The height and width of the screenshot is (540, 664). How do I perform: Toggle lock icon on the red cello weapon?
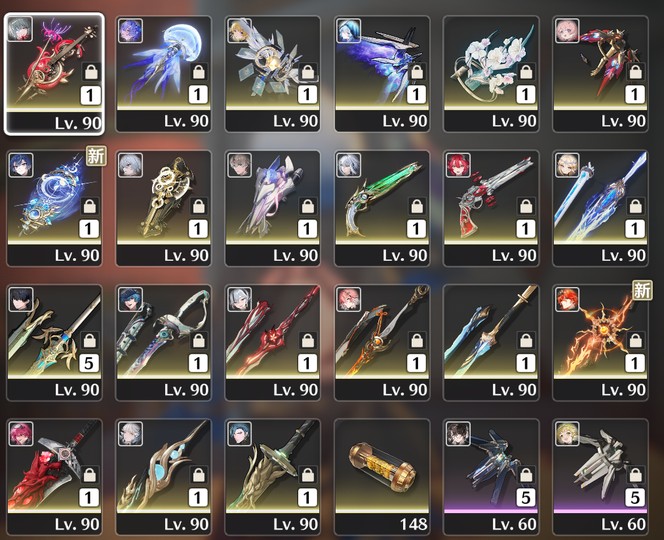click(91, 72)
